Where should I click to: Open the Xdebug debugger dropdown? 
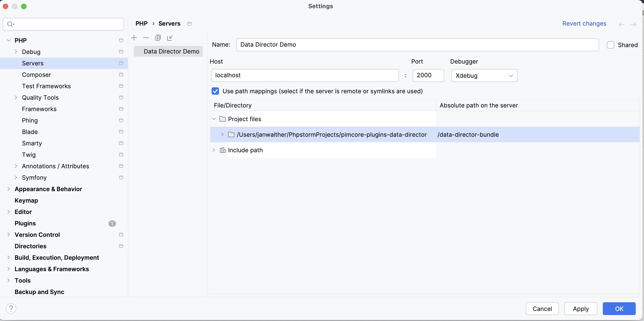[x=484, y=75]
